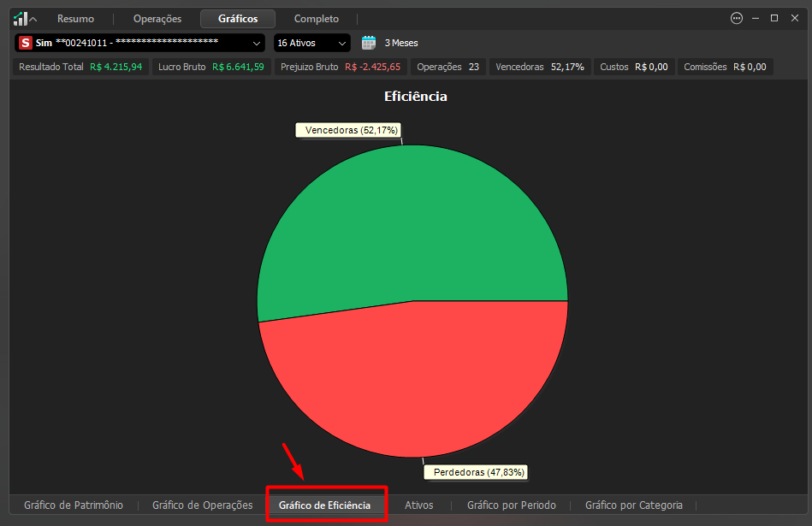Select the Gráfico por Período tab

tap(512, 505)
